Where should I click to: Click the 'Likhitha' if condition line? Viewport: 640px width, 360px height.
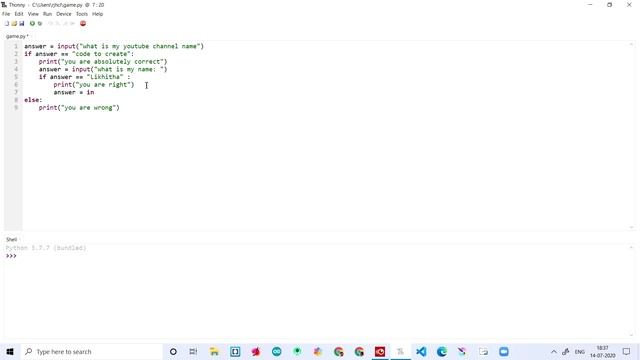click(84, 77)
